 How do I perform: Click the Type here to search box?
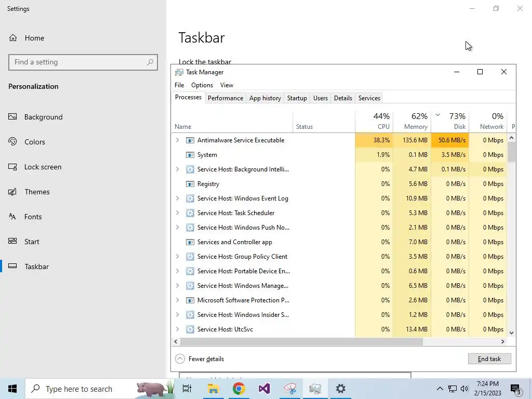click(x=100, y=389)
